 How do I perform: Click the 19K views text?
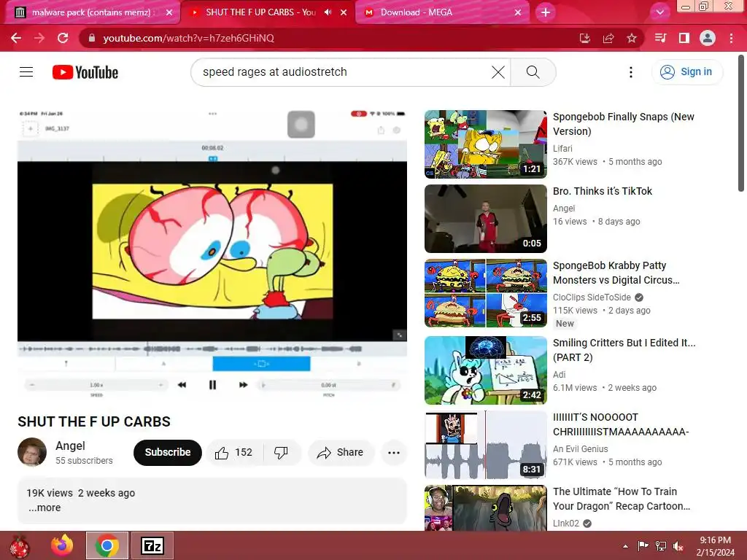pyautogui.click(x=50, y=493)
